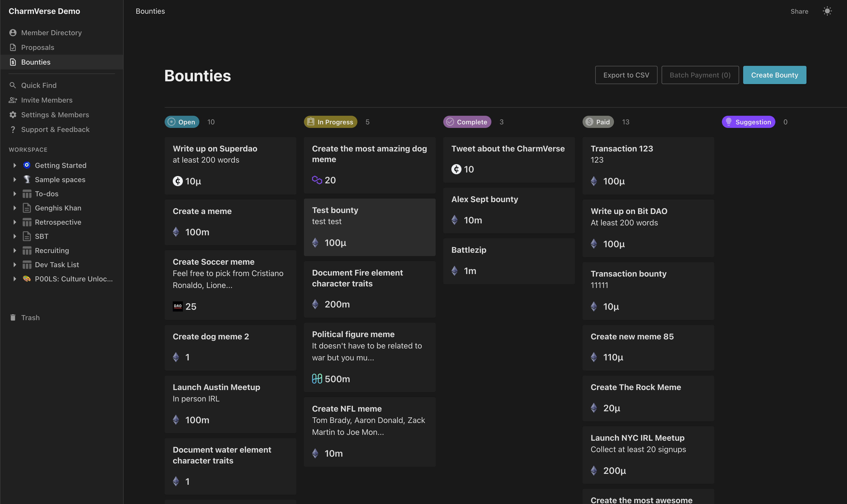
Task: Click the Quick Find magnifier icon
Action: tap(13, 85)
